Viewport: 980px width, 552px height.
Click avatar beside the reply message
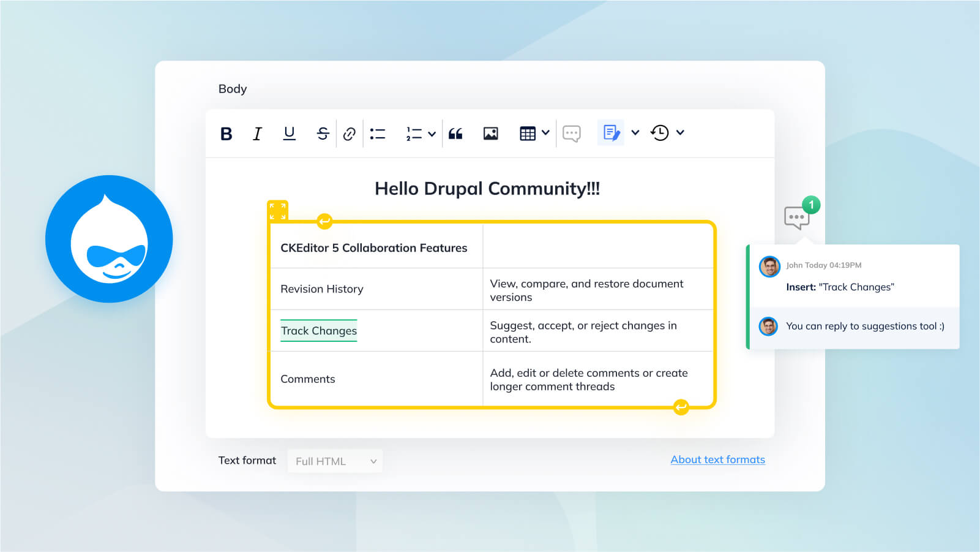(x=768, y=326)
